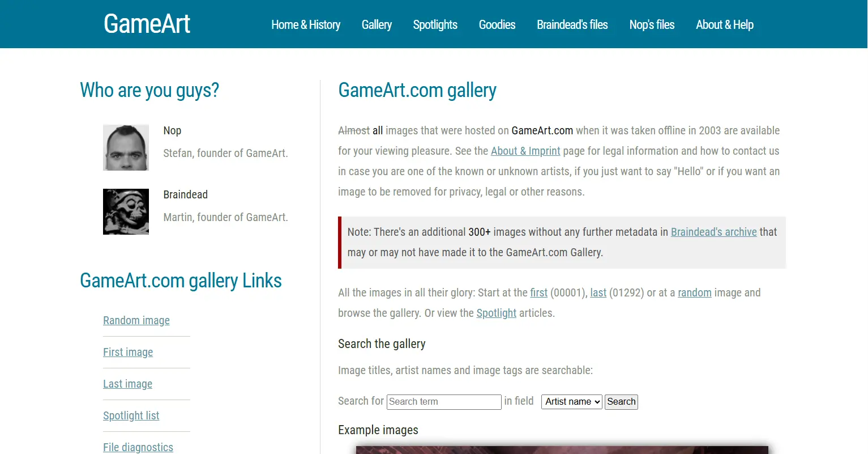The height and width of the screenshot is (454, 868).
Task: Click the 'Who are you guys?' heading
Action: tap(149, 90)
